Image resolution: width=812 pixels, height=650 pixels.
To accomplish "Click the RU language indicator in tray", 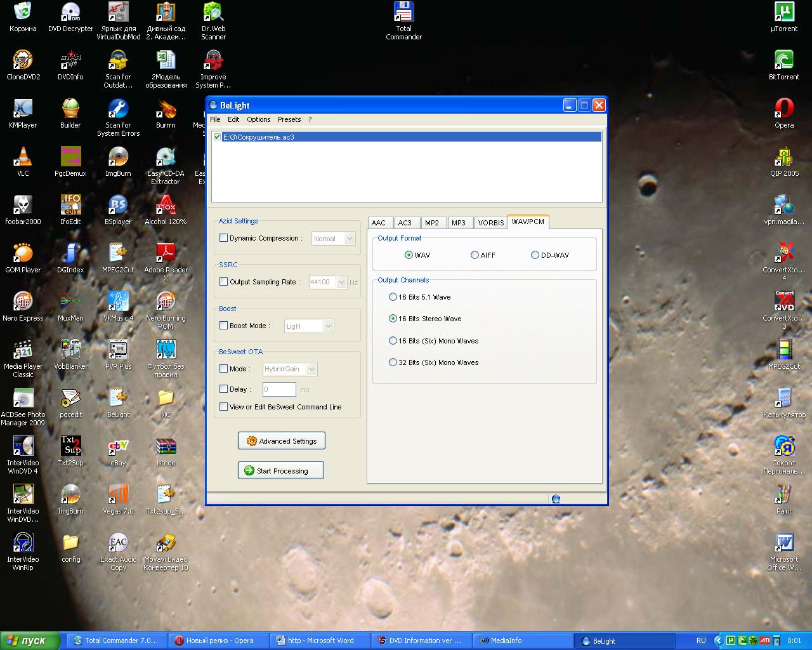I will click(701, 640).
